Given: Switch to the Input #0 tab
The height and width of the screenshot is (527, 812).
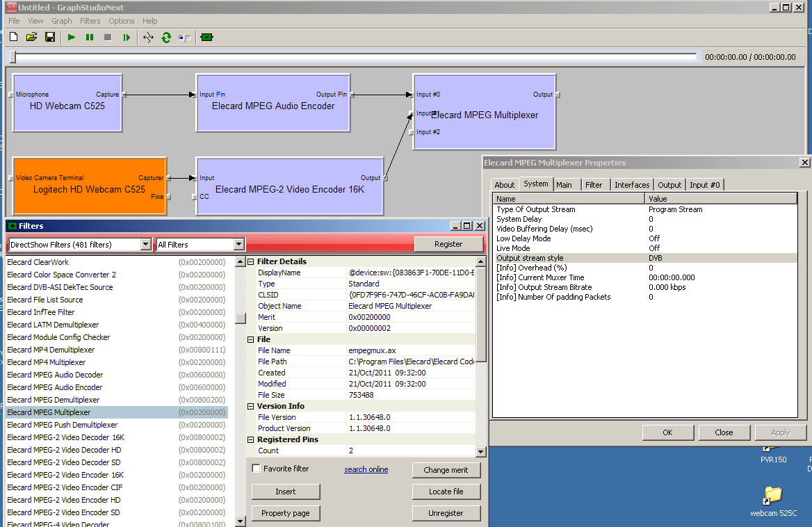Looking at the screenshot, I should (x=705, y=185).
